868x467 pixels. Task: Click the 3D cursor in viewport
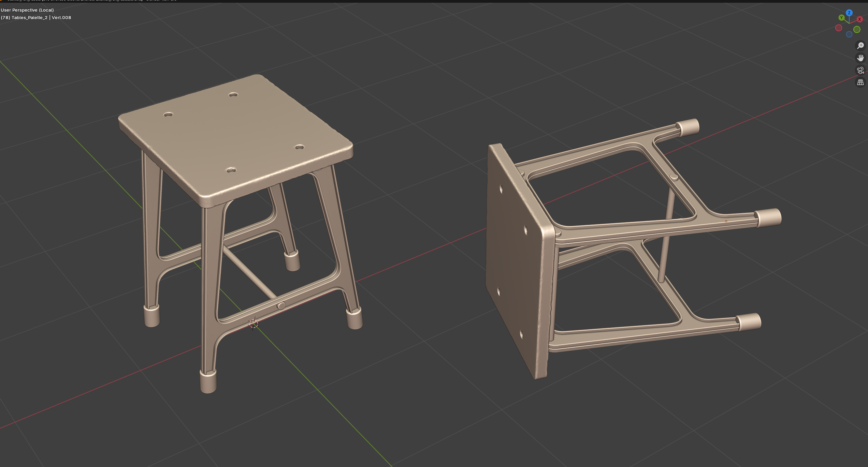254,323
